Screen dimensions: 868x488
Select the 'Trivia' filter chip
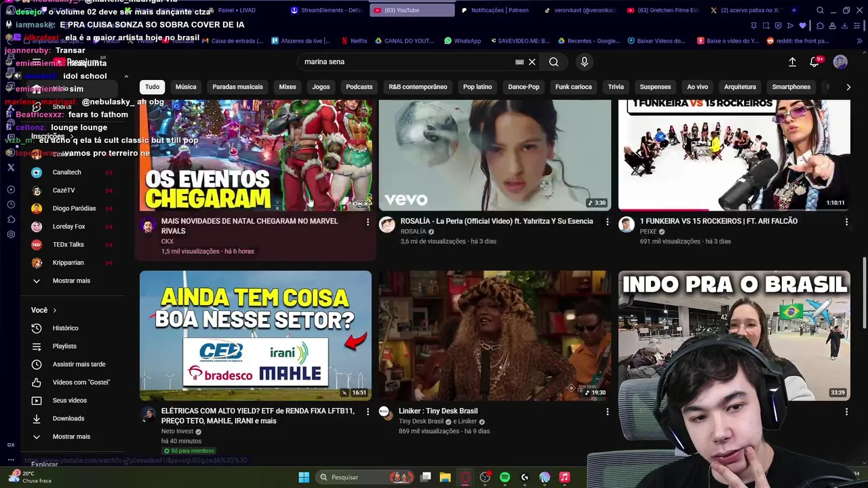[x=616, y=87]
